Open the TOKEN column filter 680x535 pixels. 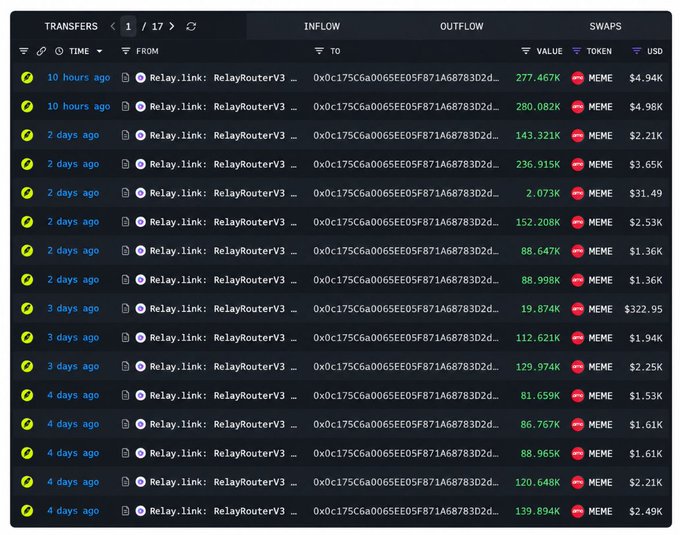576,51
